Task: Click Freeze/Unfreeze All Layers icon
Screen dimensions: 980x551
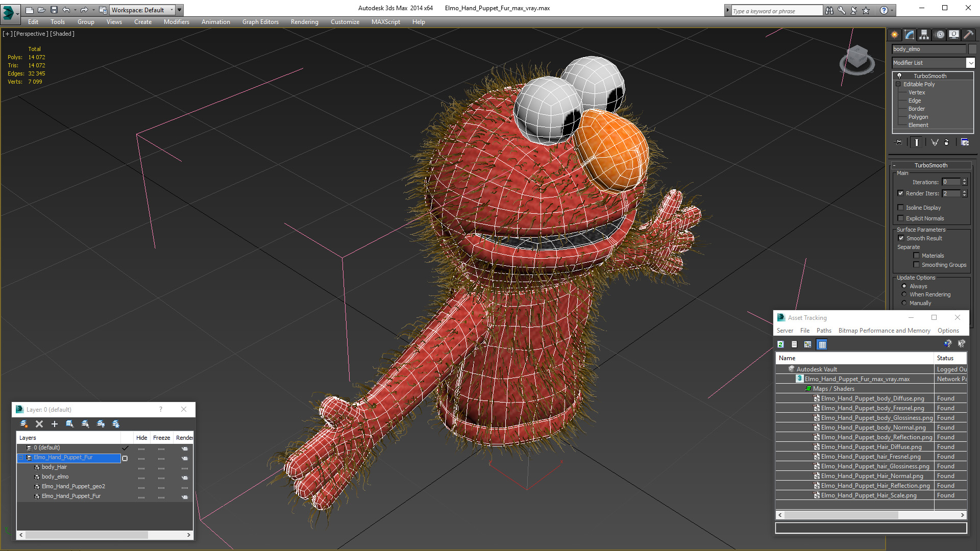Action: click(116, 424)
